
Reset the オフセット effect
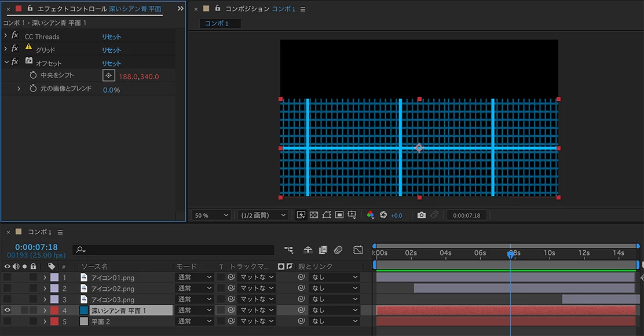[x=112, y=63]
